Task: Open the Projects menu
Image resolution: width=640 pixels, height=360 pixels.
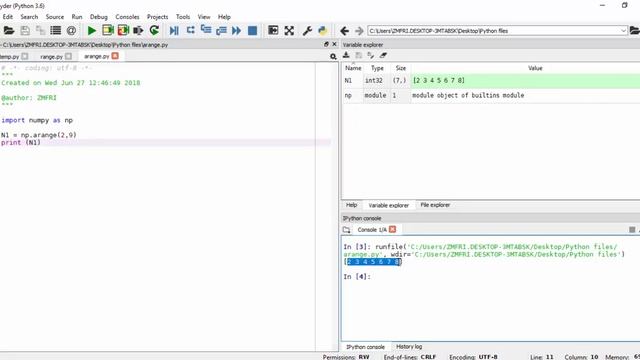Action: pyautogui.click(x=158, y=17)
